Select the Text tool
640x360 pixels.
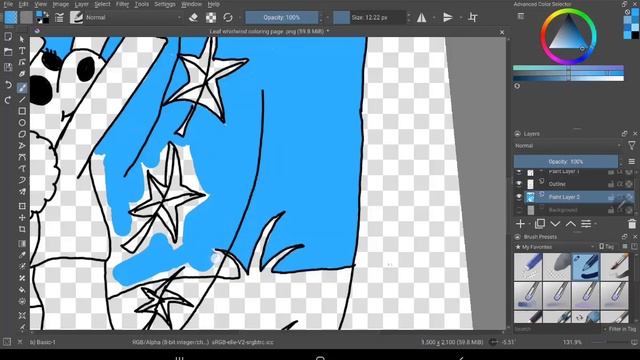click(x=22, y=51)
